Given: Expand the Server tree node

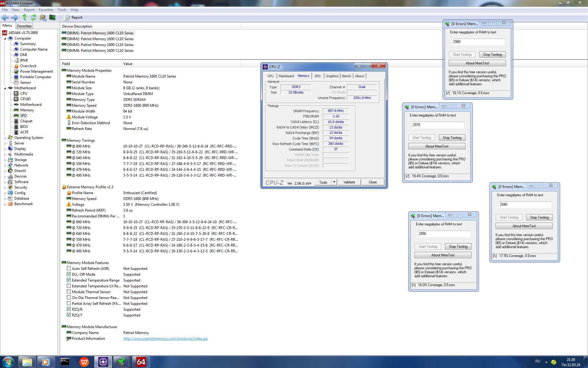Looking at the screenshot, I should click(x=5, y=144).
